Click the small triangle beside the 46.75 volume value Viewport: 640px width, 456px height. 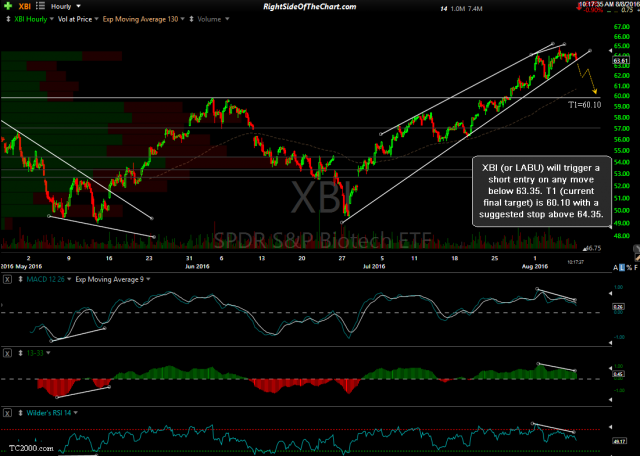585,248
